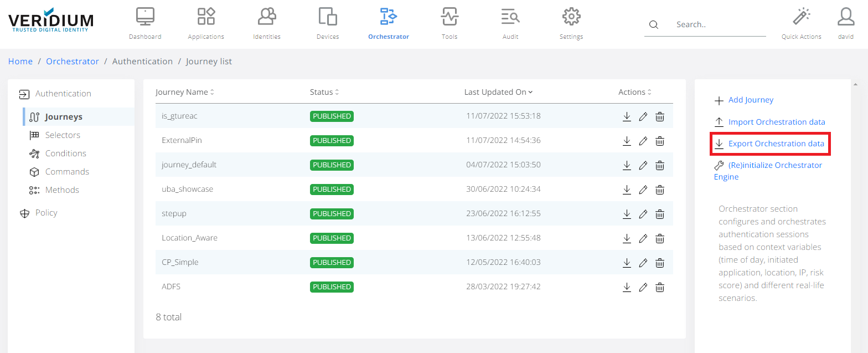This screenshot has height=353, width=868.
Task: Click the Home breadcrumb link
Action: [20, 62]
